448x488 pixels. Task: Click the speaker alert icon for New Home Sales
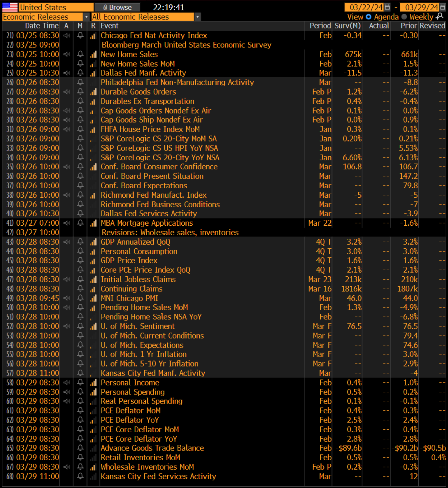pos(66,54)
